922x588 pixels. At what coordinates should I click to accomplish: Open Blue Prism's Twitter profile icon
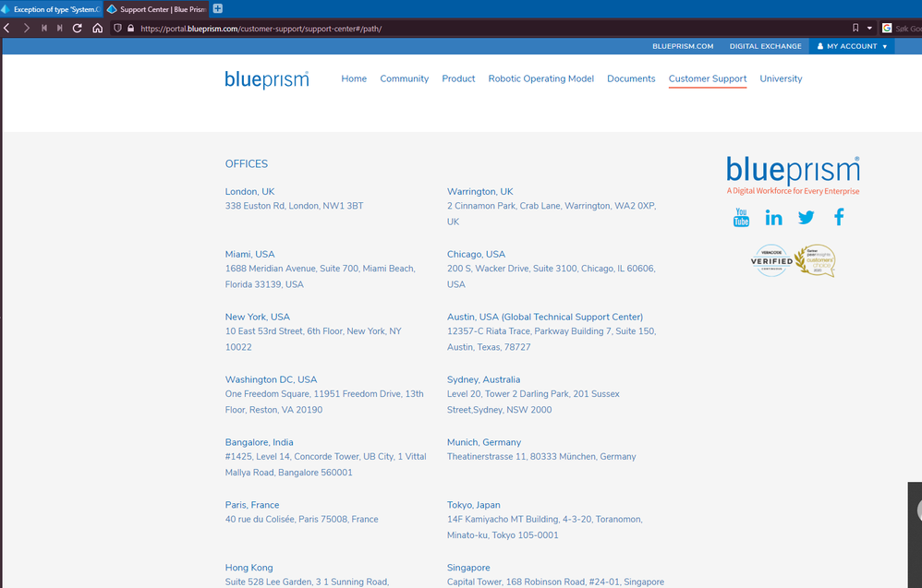pos(806,217)
